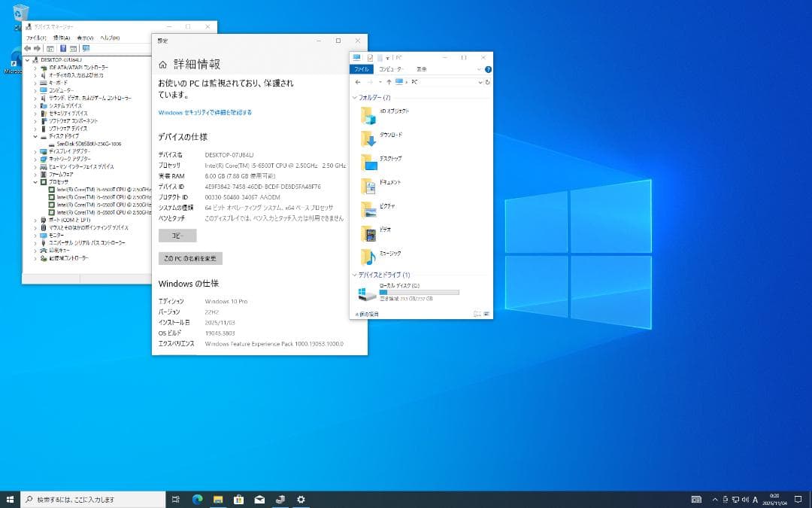The width and height of the screenshot is (812, 508).
Task: Open Mail app from taskbar
Action: click(259, 500)
